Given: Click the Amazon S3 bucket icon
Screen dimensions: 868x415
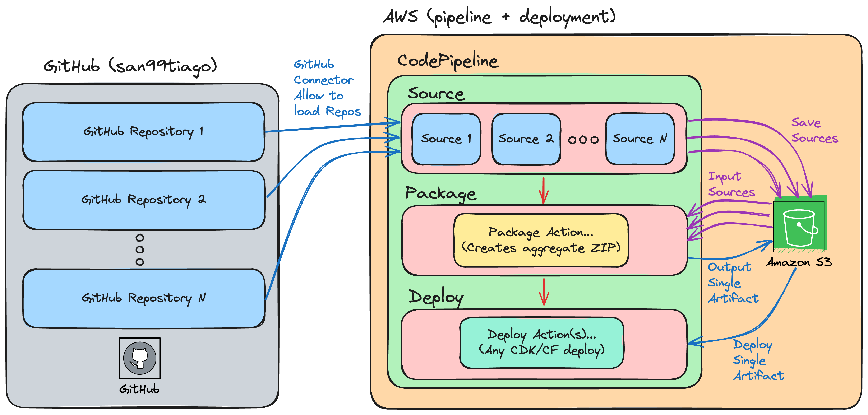Looking at the screenshot, I should point(799,224).
